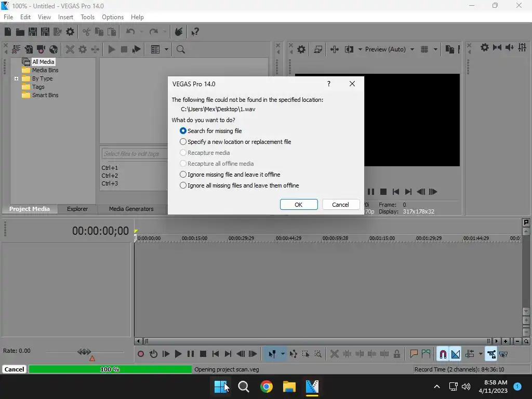This screenshot has height=399, width=532.
Task: Click the dialog help question mark
Action: 328,84
